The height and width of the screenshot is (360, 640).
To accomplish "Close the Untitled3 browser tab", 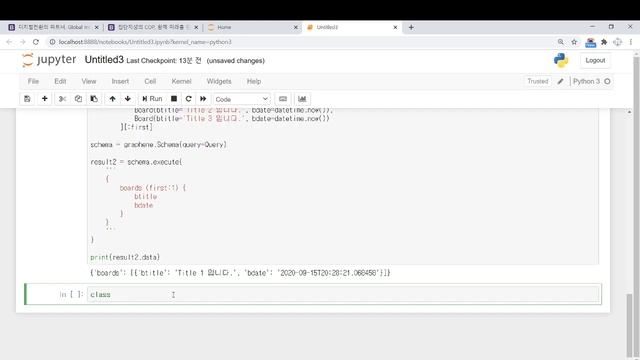I will pyautogui.click(x=395, y=27).
